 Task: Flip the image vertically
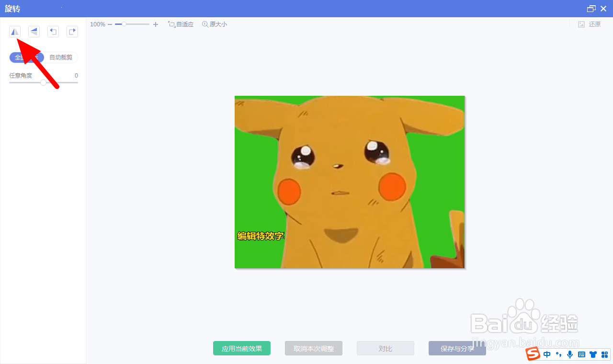[34, 32]
